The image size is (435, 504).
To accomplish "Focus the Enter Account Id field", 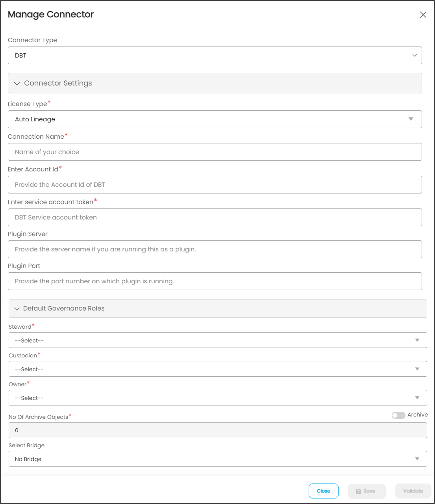I will tap(215, 185).
